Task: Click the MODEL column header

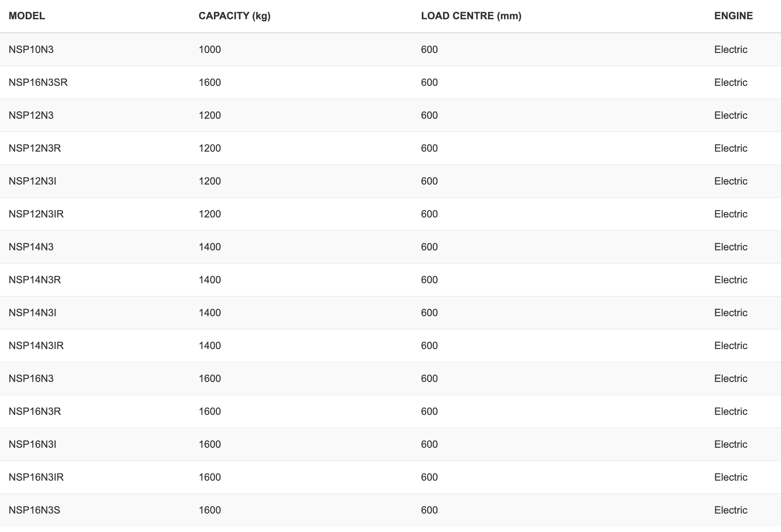Action: click(x=27, y=16)
